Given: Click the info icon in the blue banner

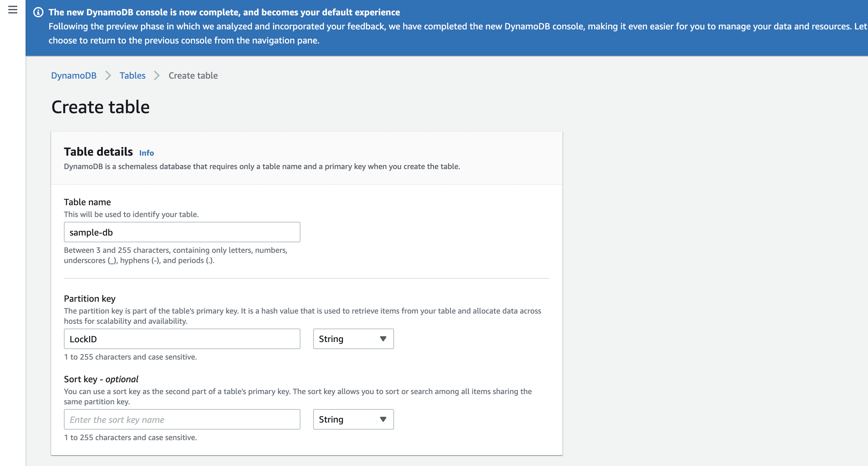Looking at the screenshot, I should click(x=38, y=12).
